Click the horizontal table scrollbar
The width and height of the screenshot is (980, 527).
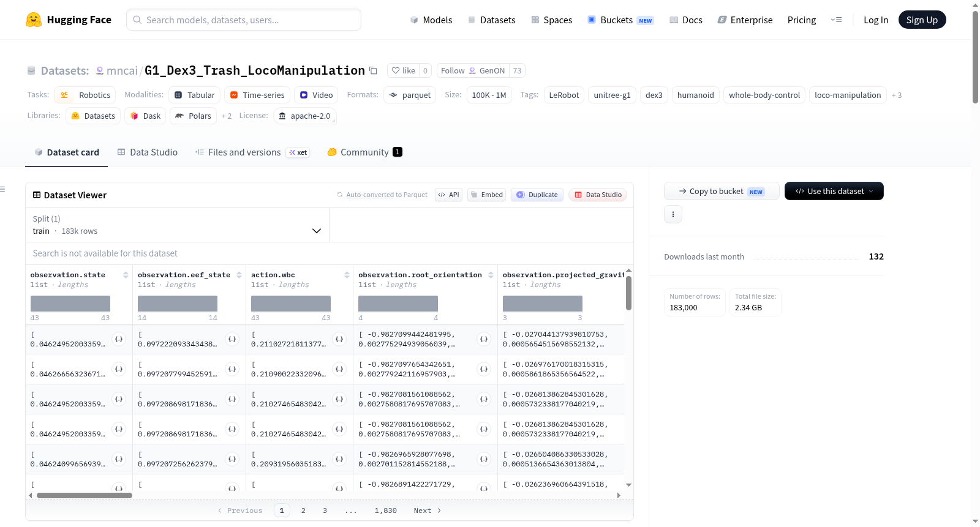coord(85,495)
